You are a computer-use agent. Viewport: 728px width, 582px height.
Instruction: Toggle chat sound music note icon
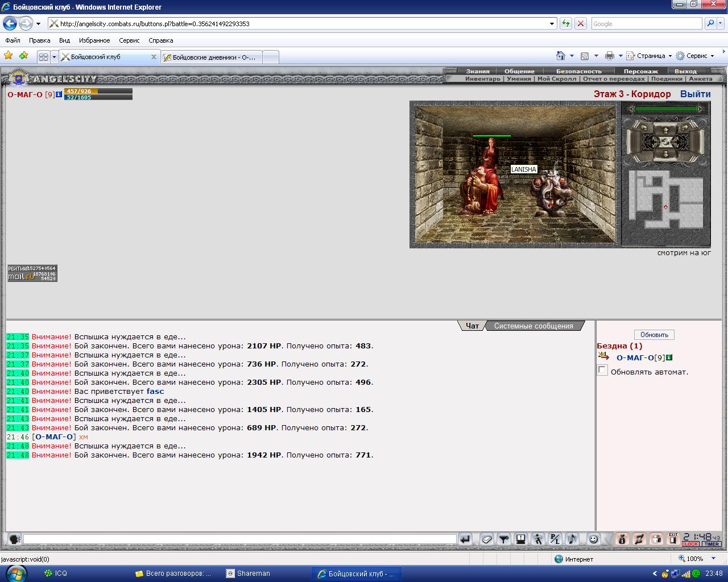pyautogui.click(x=572, y=539)
